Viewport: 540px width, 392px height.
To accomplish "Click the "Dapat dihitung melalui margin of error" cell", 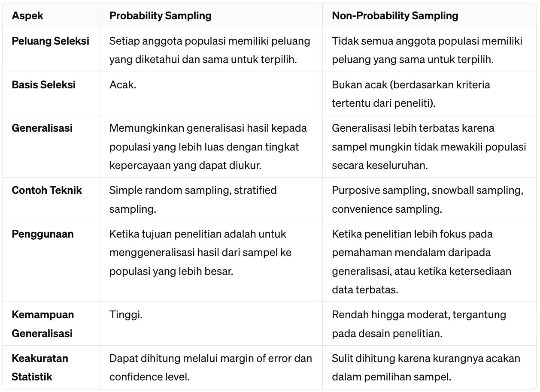I will pos(210,368).
